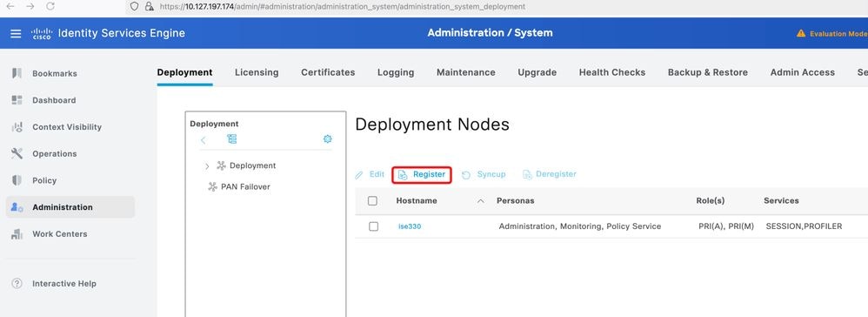Open the hamburger navigation menu
Viewport: 868px width, 317px height.
click(16, 33)
